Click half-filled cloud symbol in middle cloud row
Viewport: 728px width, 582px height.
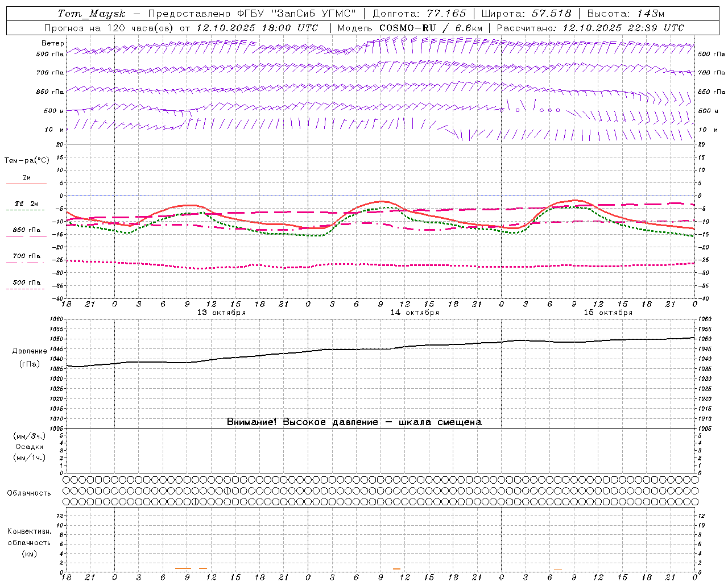tap(227, 490)
